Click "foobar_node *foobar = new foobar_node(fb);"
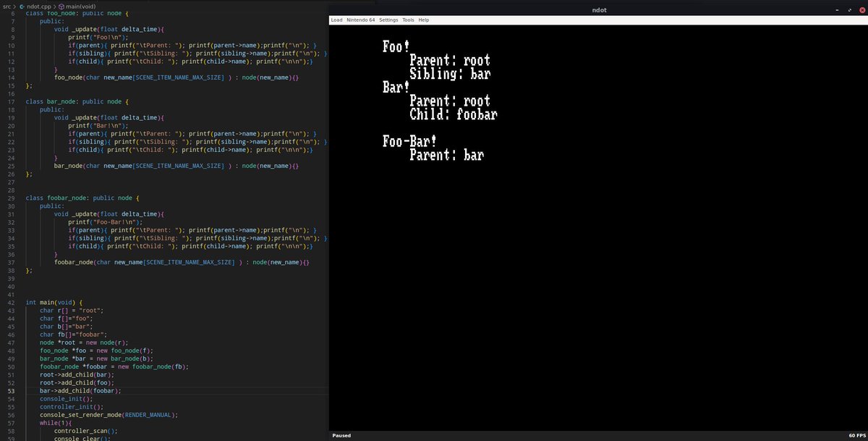868x441 pixels. [114, 366]
